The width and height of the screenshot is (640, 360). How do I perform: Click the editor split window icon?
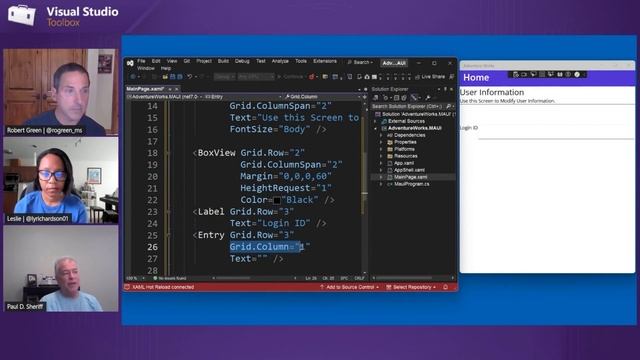pyautogui.click(x=364, y=97)
